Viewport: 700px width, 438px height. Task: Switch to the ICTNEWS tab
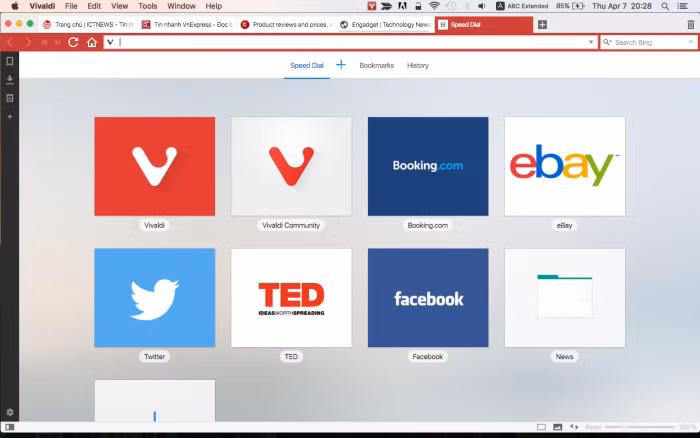tap(89, 25)
